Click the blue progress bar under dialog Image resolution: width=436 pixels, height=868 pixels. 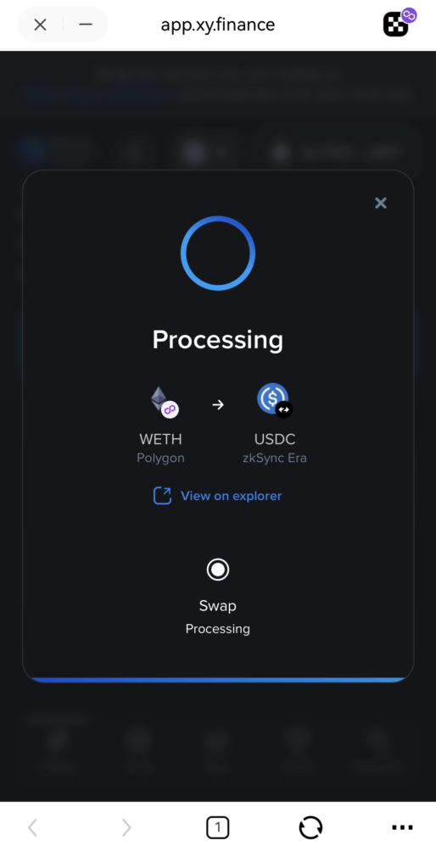pyautogui.click(x=218, y=680)
